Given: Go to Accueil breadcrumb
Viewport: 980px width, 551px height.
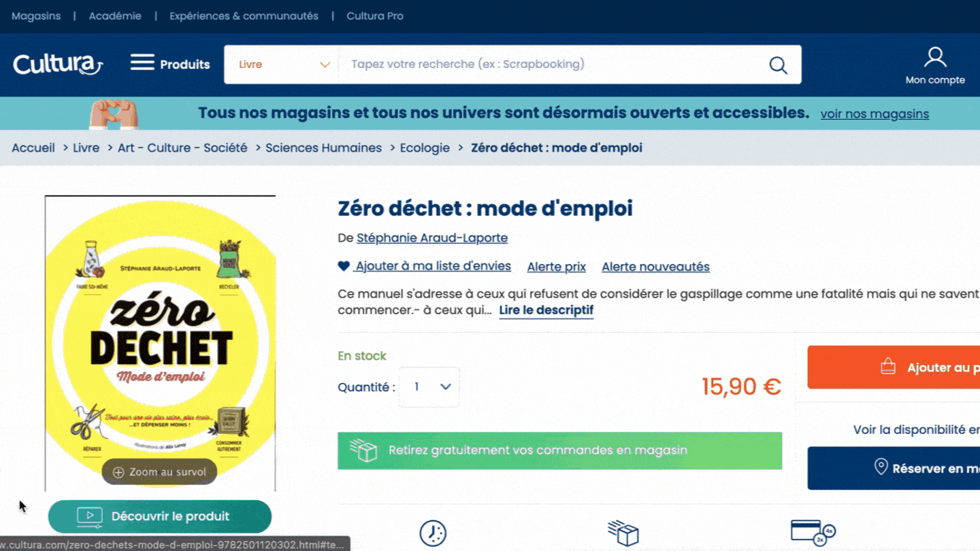Looking at the screenshot, I should tap(33, 148).
